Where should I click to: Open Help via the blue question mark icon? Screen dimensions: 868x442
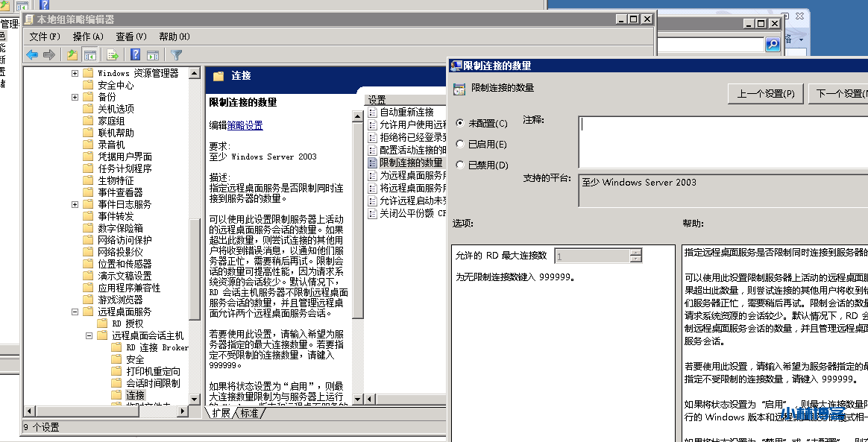pos(135,54)
